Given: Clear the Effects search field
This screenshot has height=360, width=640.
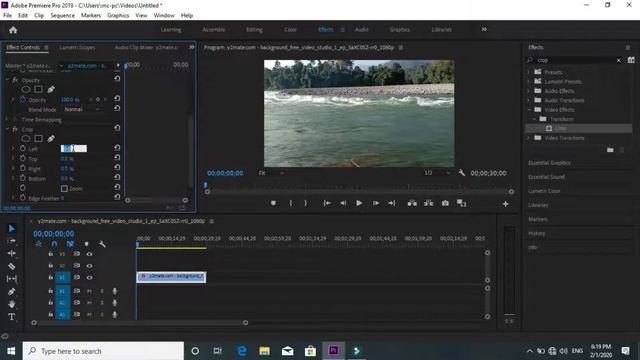Looking at the screenshot, I should click(619, 60).
